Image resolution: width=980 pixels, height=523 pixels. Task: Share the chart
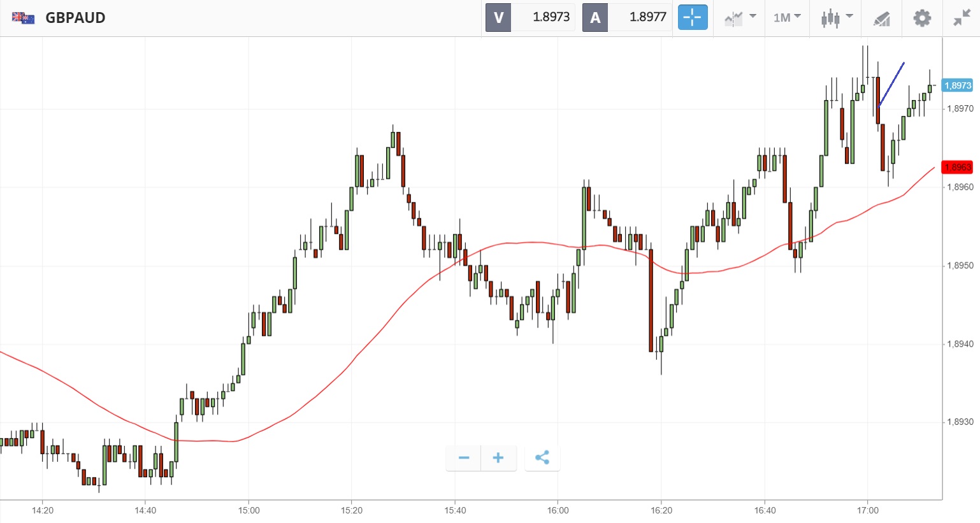tap(542, 457)
